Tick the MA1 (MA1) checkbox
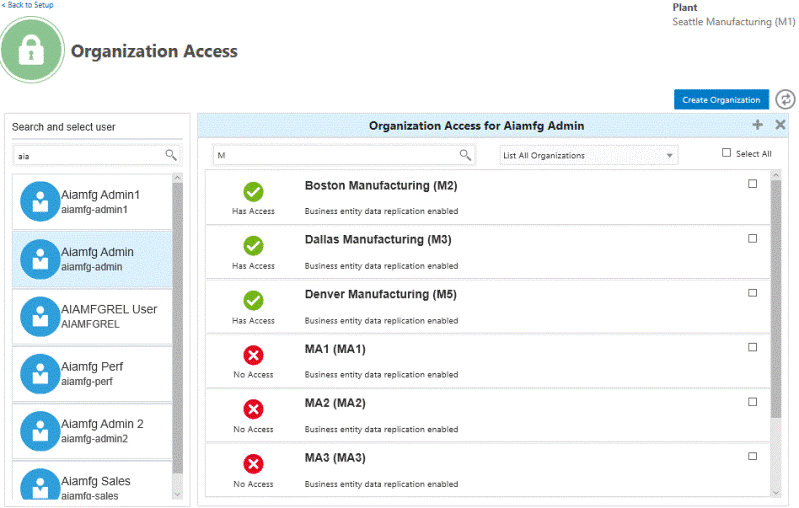 point(752,347)
